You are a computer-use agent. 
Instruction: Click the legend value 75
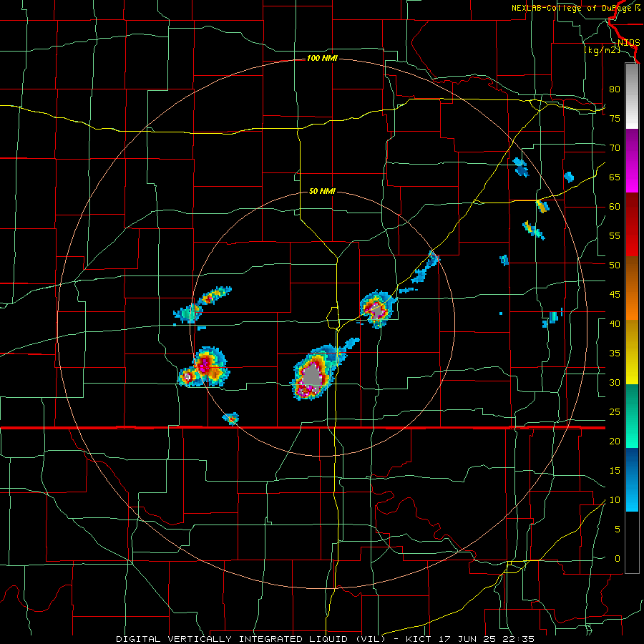pos(615,119)
